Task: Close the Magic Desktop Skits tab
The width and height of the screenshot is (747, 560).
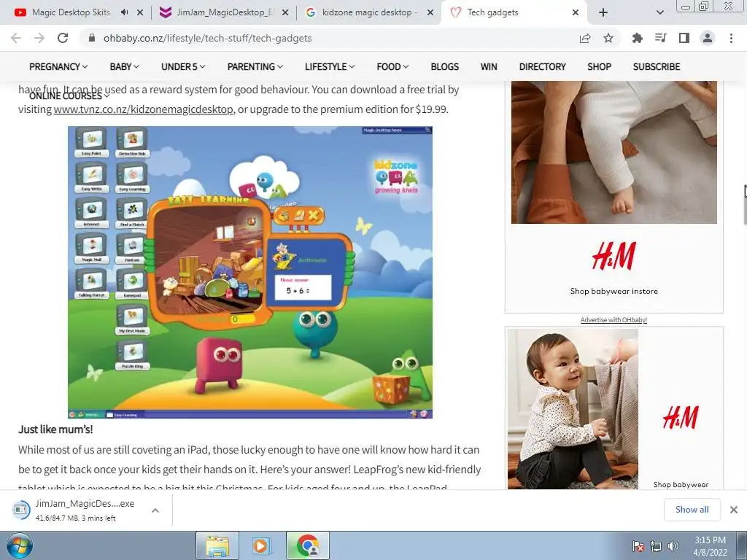Action: tap(140, 12)
